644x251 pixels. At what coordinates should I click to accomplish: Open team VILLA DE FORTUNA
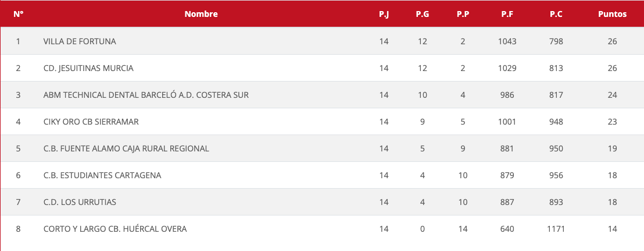[80, 41]
